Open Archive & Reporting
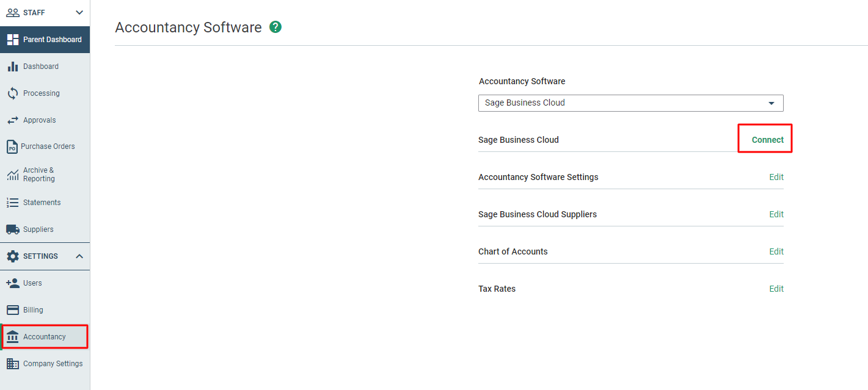The image size is (868, 390). pyautogui.click(x=45, y=175)
